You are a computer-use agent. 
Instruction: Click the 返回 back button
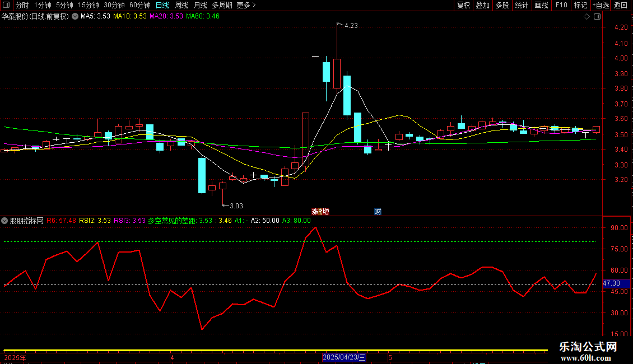621,5
